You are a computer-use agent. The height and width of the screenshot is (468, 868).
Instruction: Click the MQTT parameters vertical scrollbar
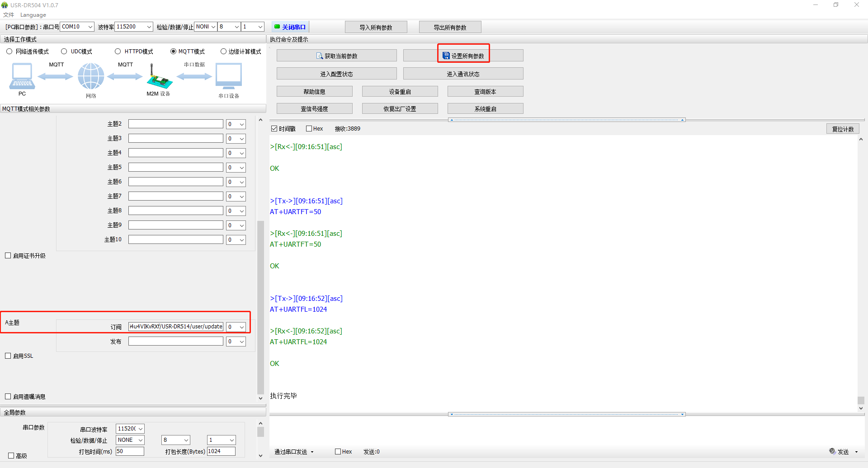point(260,307)
